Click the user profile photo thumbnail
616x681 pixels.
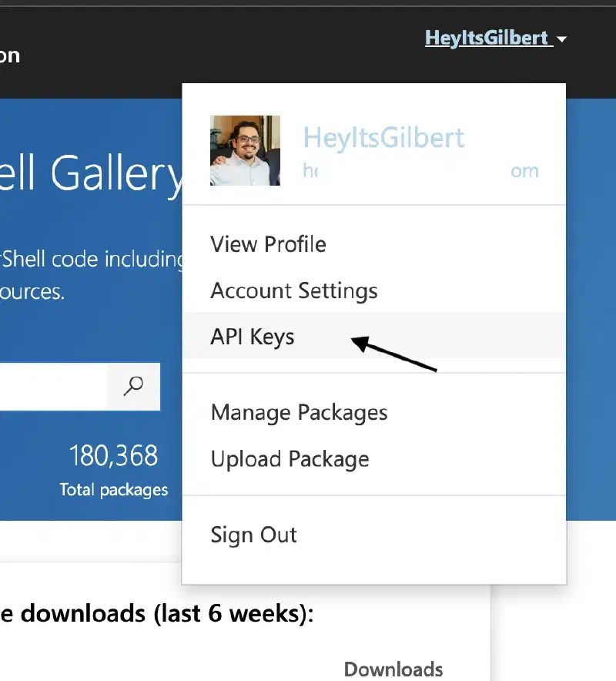[245, 150]
